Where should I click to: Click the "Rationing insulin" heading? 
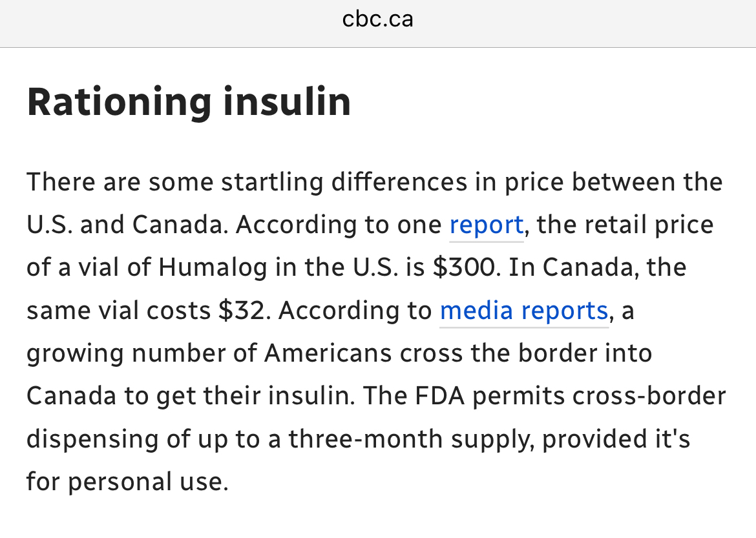[189, 101]
